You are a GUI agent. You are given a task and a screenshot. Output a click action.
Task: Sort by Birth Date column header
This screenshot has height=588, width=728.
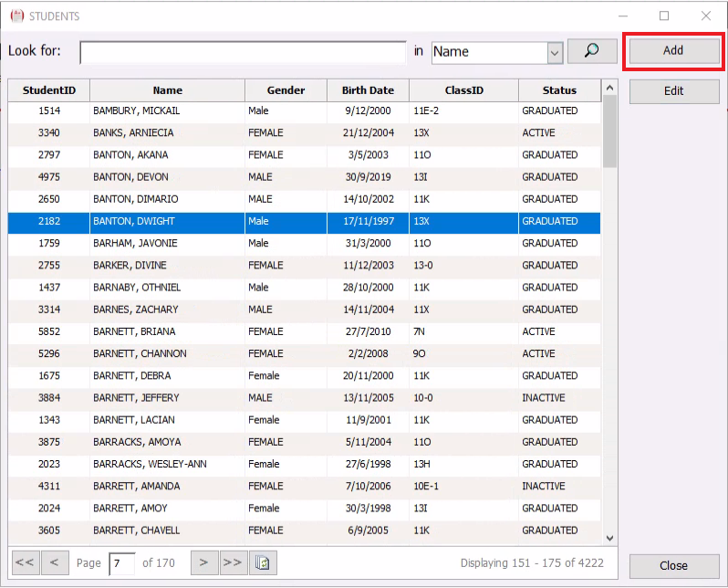(369, 90)
